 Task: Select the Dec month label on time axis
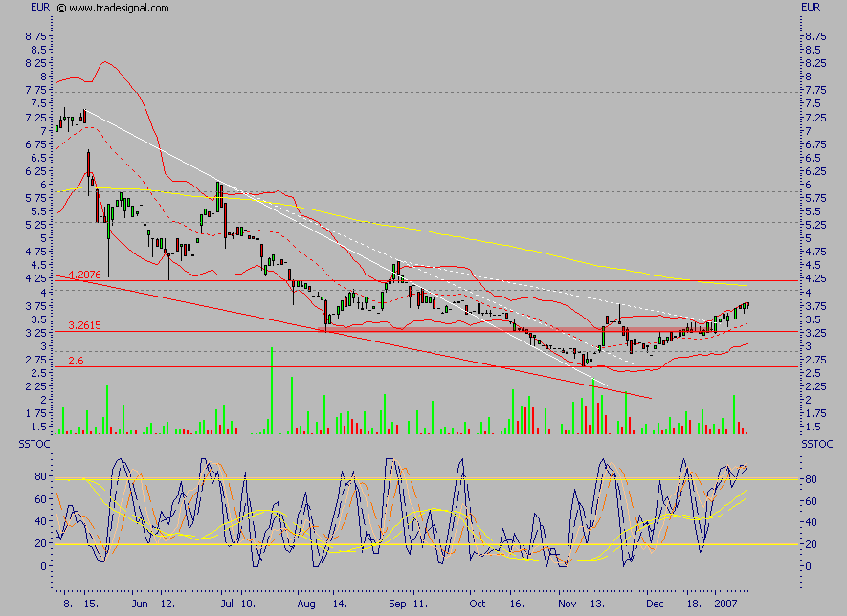[x=656, y=604]
